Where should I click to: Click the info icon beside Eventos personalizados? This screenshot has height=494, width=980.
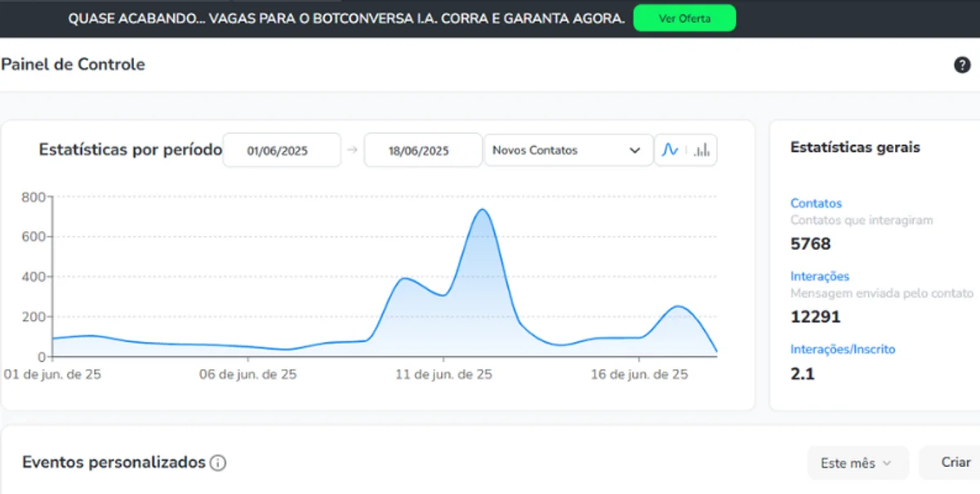click(217, 463)
